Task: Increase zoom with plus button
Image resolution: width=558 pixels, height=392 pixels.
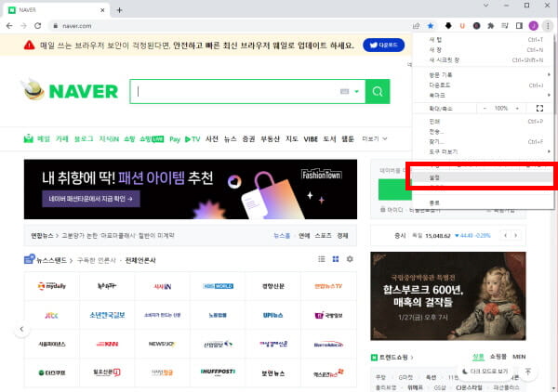Action: point(517,108)
